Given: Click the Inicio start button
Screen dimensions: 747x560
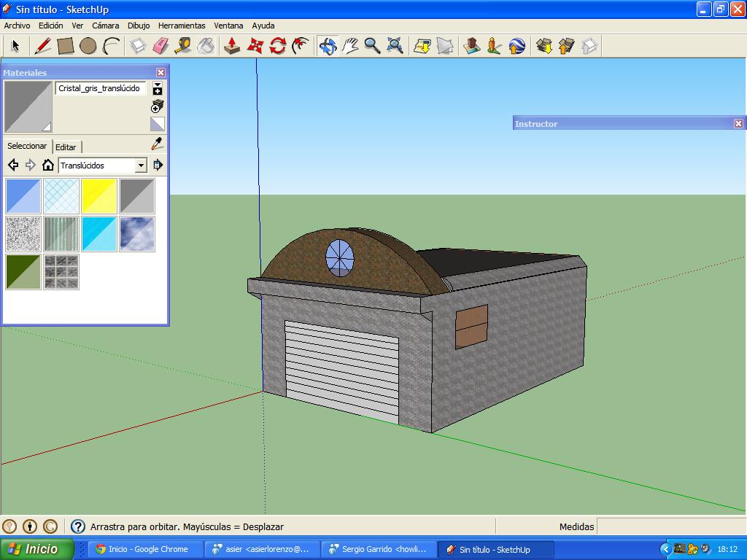Looking at the screenshot, I should coord(37,549).
